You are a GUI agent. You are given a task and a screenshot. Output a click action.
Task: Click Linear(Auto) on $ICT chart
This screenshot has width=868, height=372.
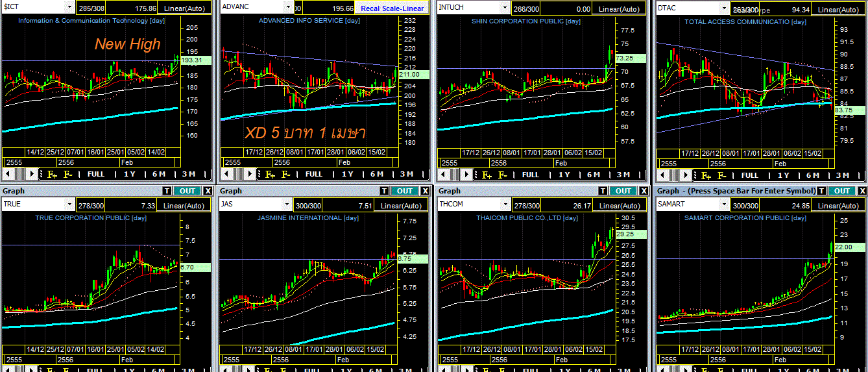tap(185, 8)
